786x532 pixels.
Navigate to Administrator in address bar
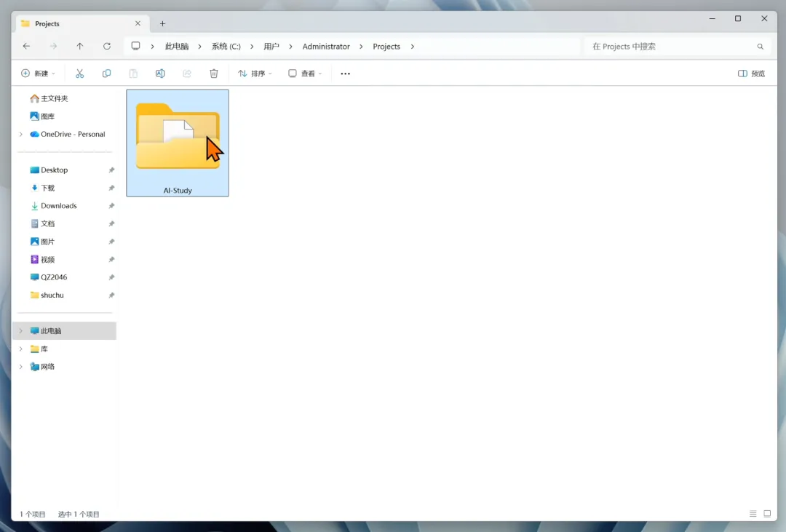click(x=326, y=46)
